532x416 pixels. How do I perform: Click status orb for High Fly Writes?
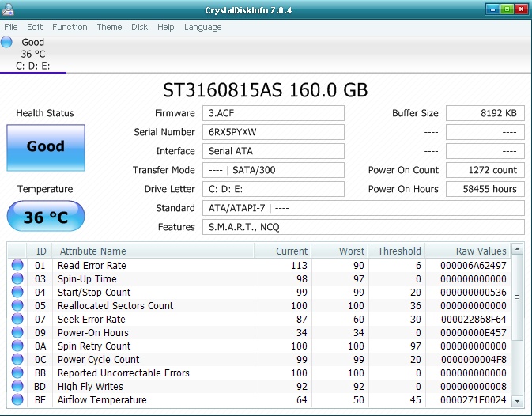(x=17, y=386)
